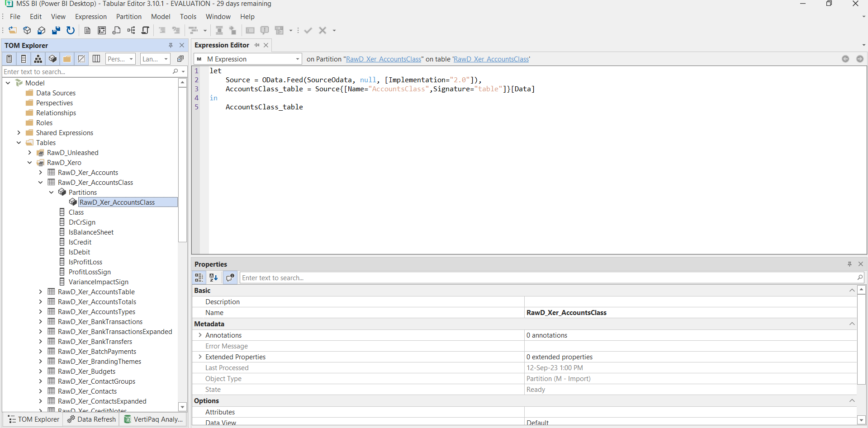Expand the Annotations row in Metadata section
868x428 pixels.
(200, 335)
